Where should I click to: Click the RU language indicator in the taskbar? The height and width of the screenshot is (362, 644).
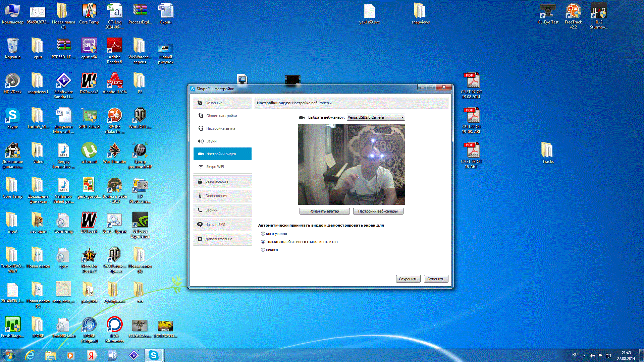tap(575, 355)
